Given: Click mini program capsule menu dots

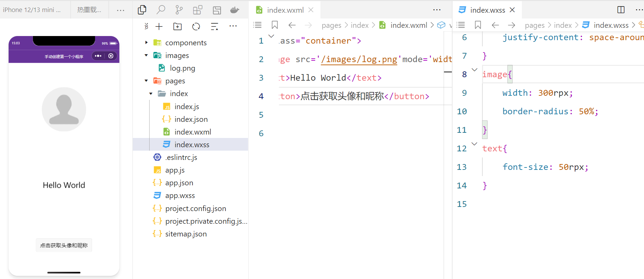Looking at the screenshot, I should pyautogui.click(x=98, y=56).
